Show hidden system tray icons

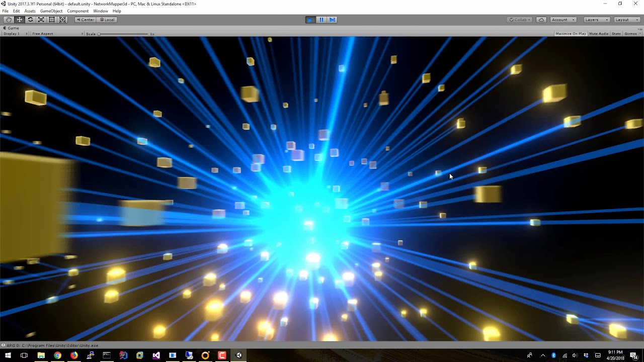543,355
